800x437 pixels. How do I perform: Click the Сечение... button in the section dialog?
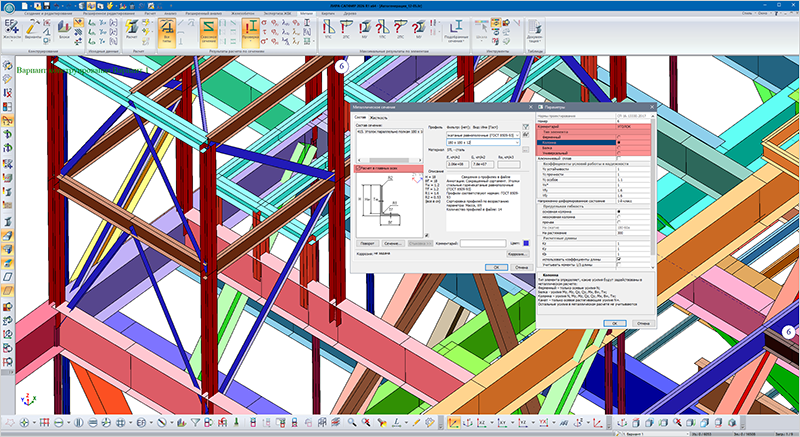pos(393,244)
